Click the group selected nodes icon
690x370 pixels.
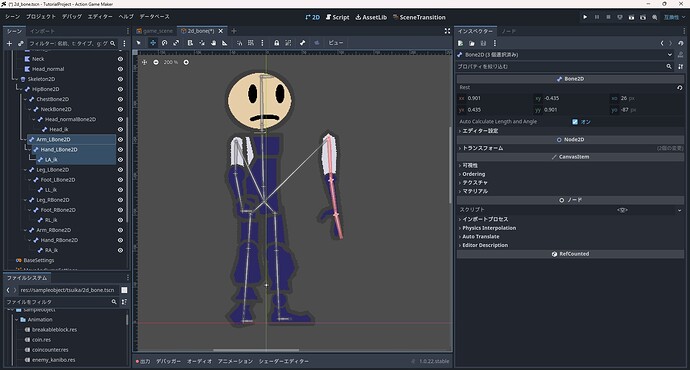[x=288, y=43]
